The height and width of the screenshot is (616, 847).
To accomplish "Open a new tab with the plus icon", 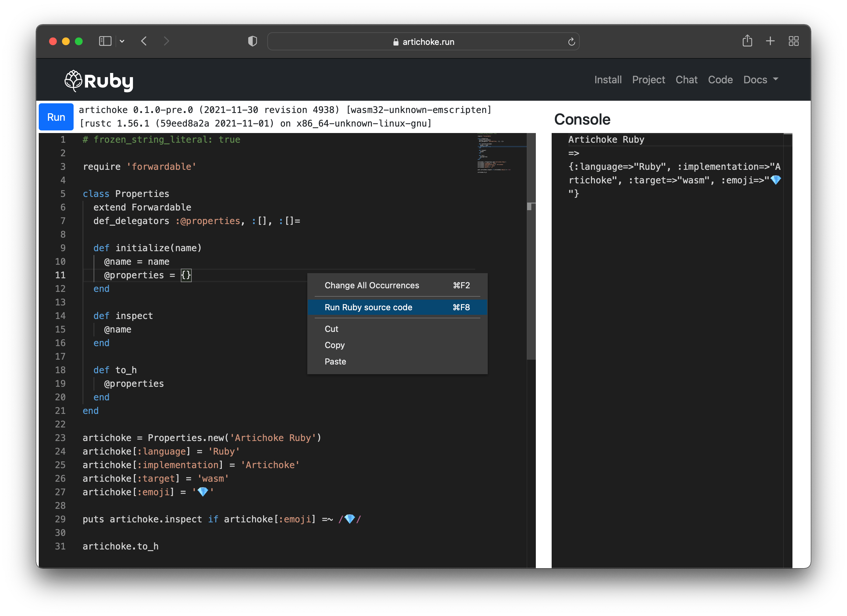I will [770, 41].
